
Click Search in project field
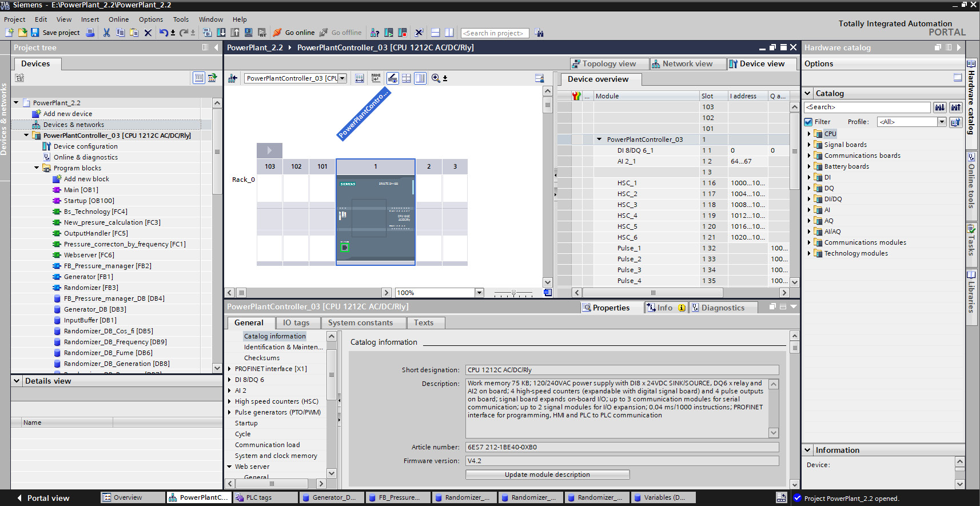pyautogui.click(x=495, y=33)
